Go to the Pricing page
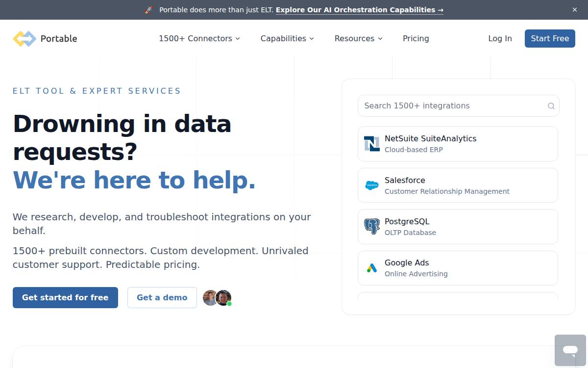 click(x=416, y=38)
